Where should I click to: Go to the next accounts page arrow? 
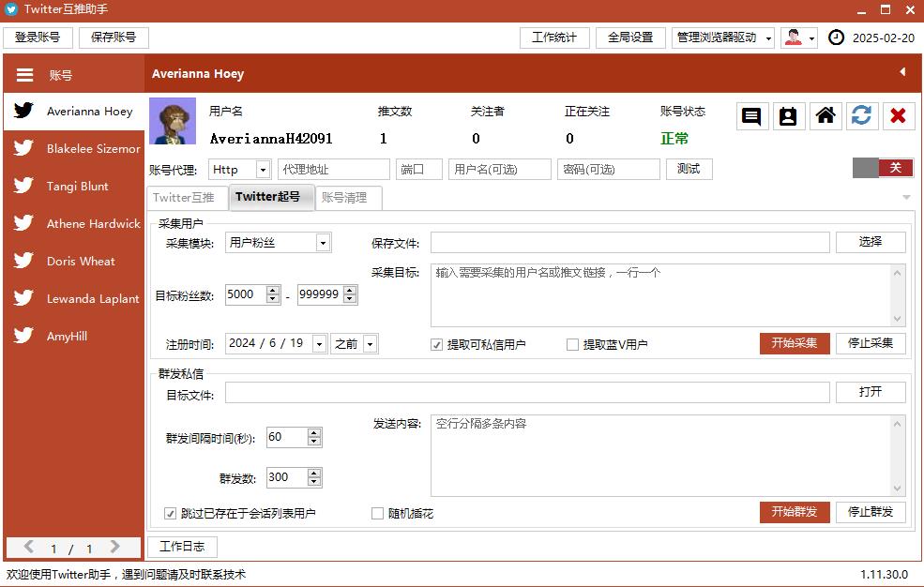(x=114, y=547)
